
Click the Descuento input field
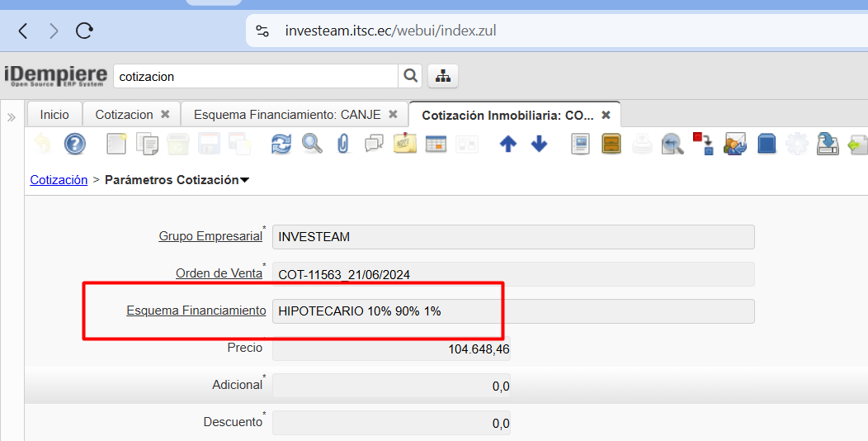[x=391, y=423]
